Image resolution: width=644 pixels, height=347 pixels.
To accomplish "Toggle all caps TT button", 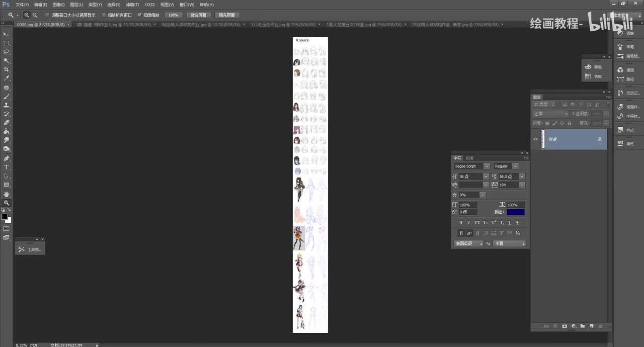I will (x=477, y=223).
